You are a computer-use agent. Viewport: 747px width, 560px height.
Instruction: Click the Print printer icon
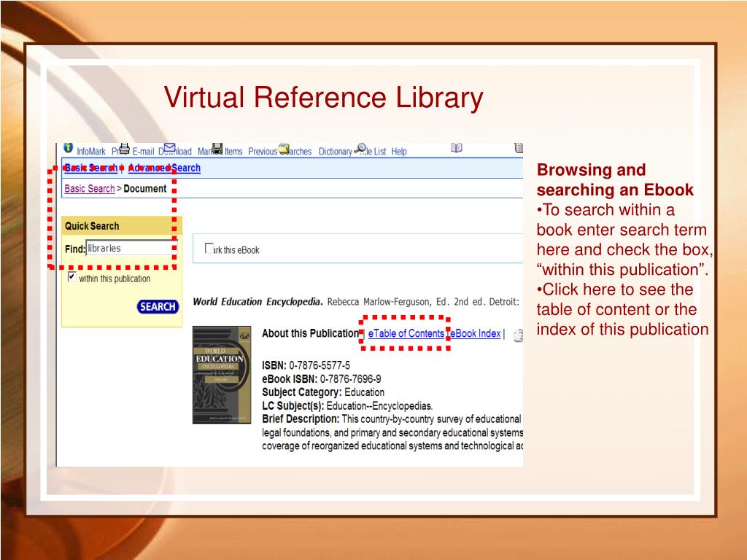tap(124, 149)
